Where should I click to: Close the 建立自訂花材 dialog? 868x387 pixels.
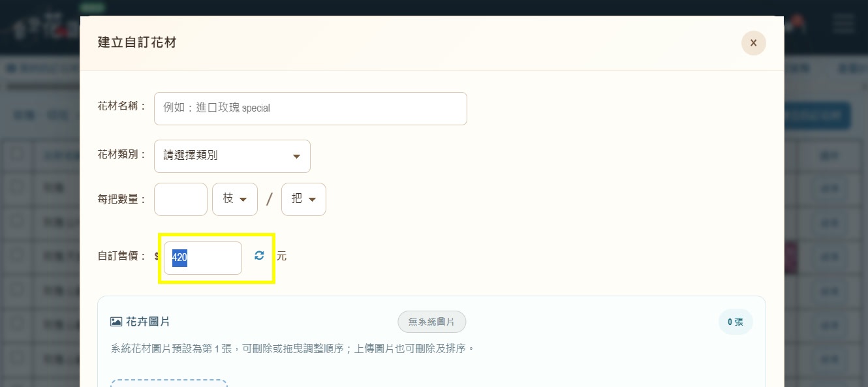(x=753, y=43)
